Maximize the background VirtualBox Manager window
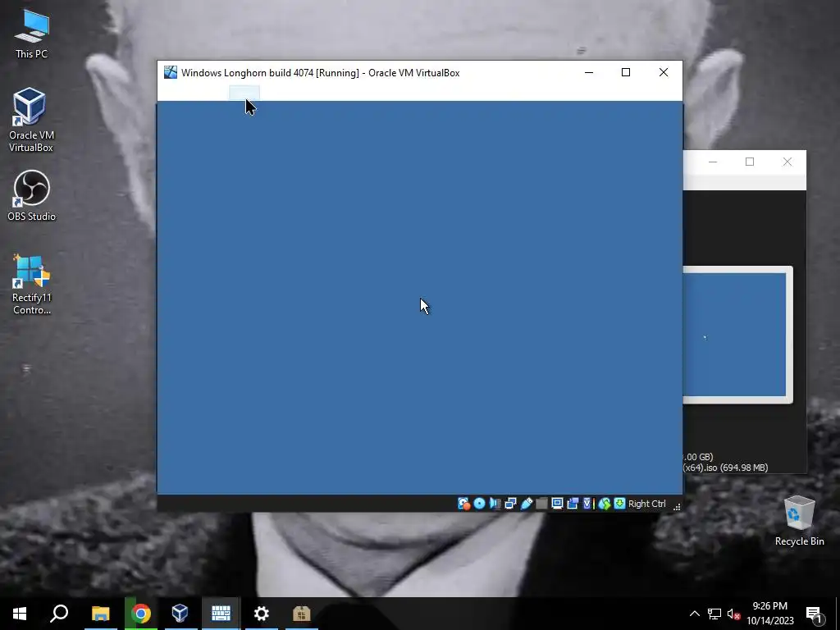Image resolution: width=840 pixels, height=630 pixels. pos(750,162)
